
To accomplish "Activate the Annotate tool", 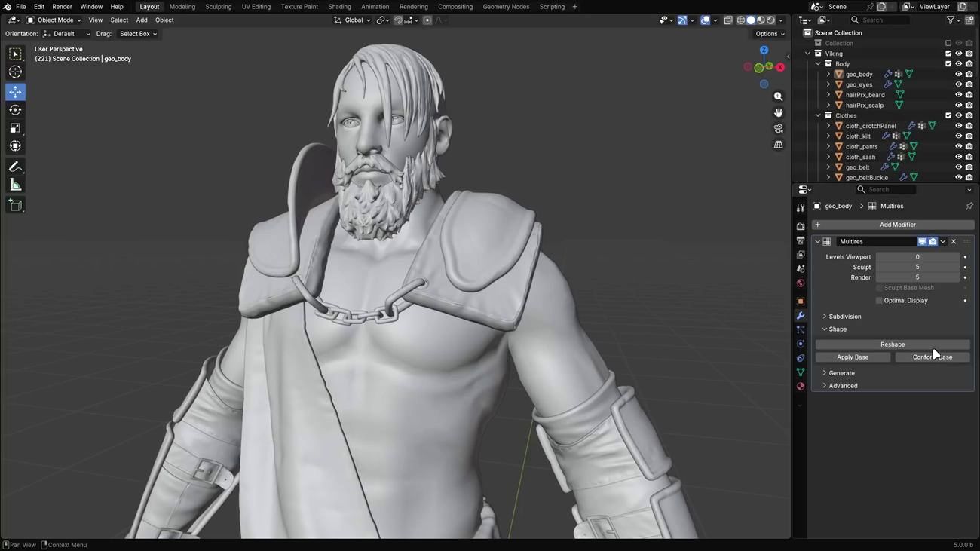I will pos(15,167).
